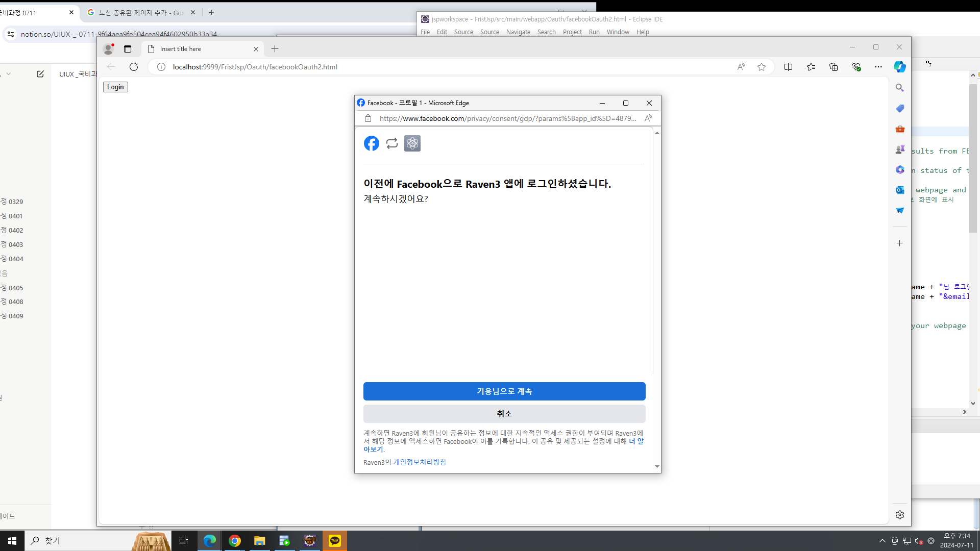
Task: Open Outlook icon in Edge sidebar
Action: point(900,190)
